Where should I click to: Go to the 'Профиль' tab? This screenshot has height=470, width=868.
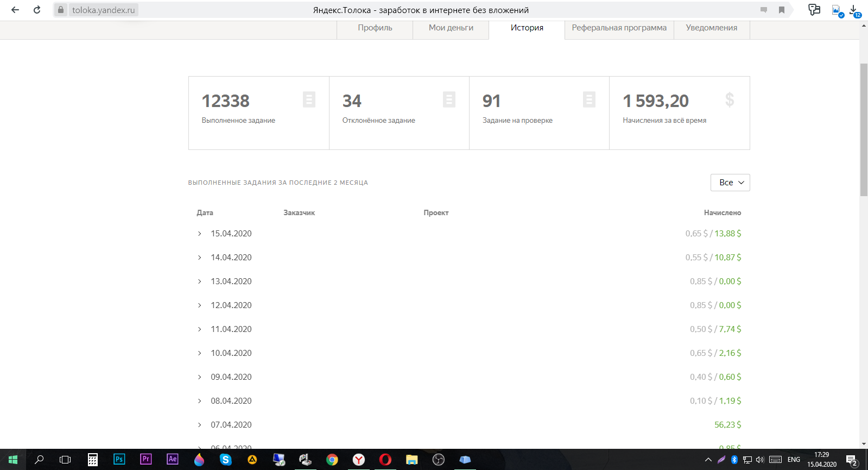pos(375,28)
